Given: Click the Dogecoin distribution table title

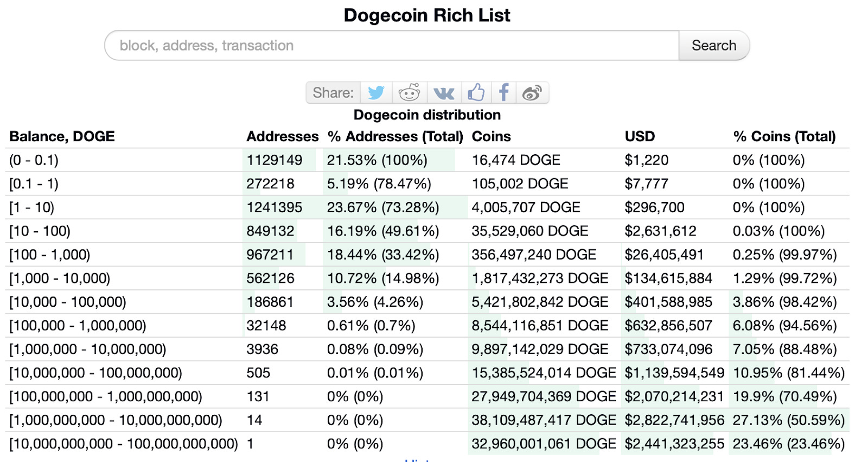Looking at the screenshot, I should (427, 115).
